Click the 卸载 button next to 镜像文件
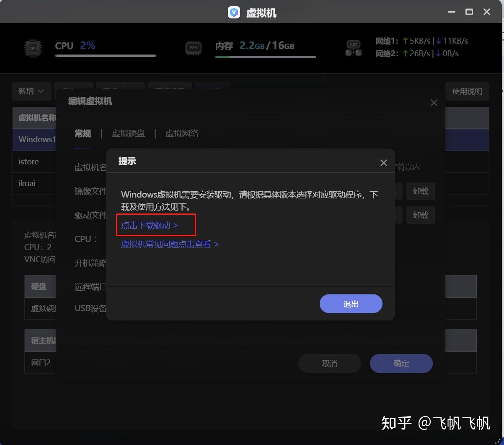Screen dimensions: 504x445 (420, 191)
